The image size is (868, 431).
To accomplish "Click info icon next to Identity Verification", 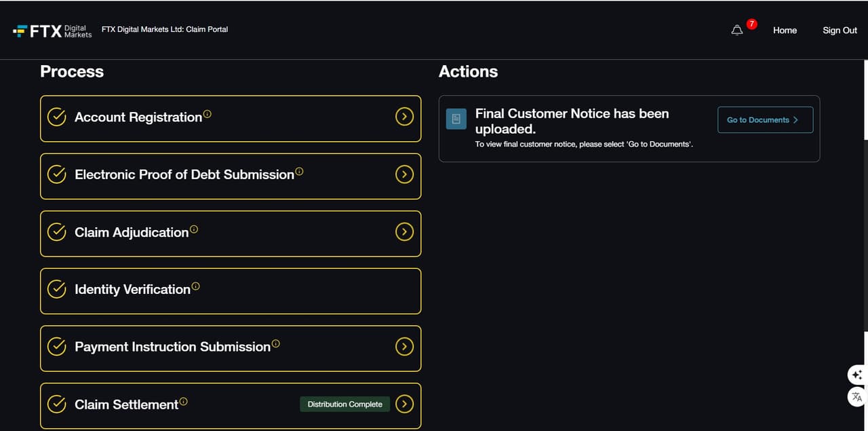I will tap(195, 286).
